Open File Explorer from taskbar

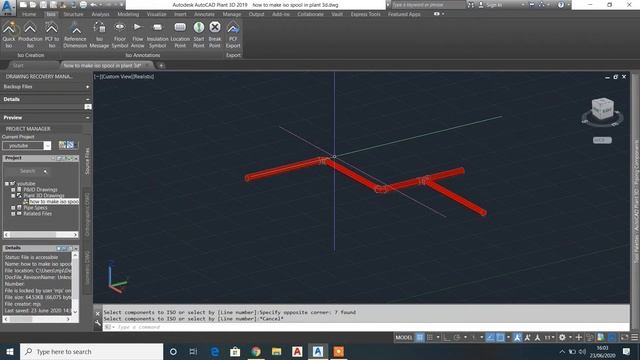pyautogui.click(x=276, y=351)
